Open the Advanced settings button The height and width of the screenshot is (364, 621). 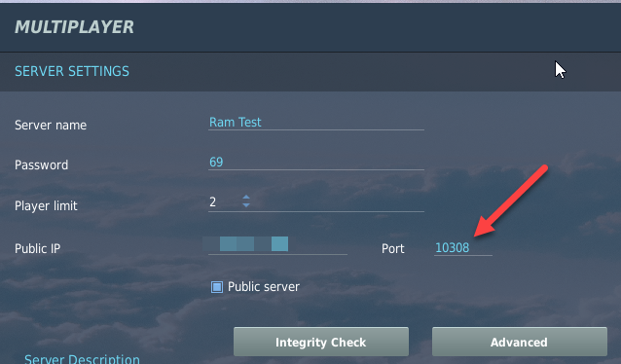point(519,342)
